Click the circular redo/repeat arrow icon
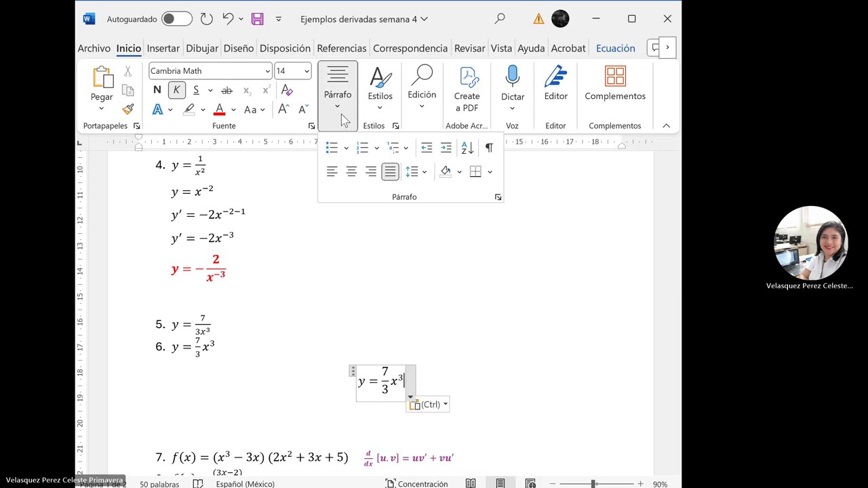The image size is (868, 488). click(x=207, y=19)
